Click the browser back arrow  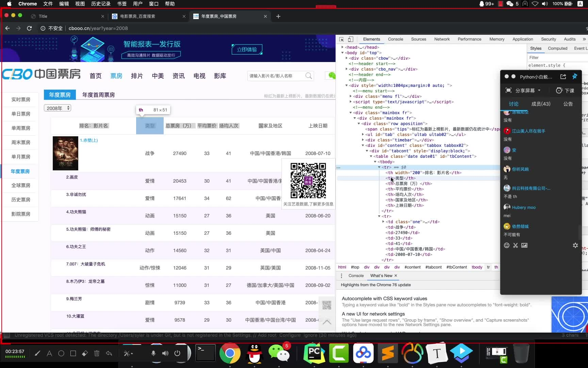(x=7, y=28)
